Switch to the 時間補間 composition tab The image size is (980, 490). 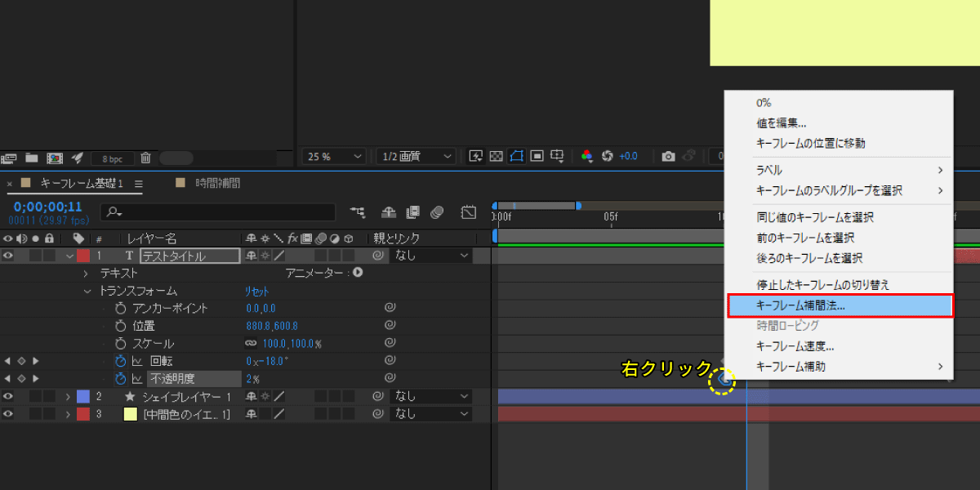pyautogui.click(x=217, y=183)
